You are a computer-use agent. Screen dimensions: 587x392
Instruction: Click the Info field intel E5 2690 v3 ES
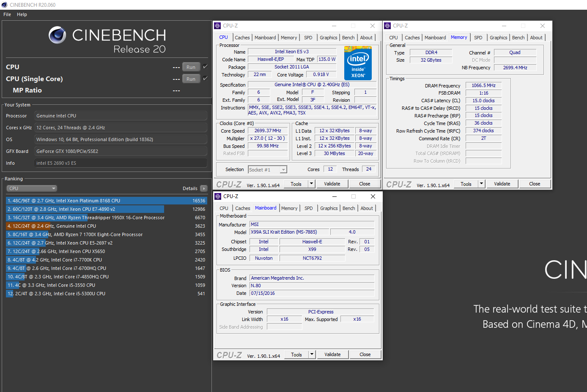click(121, 163)
